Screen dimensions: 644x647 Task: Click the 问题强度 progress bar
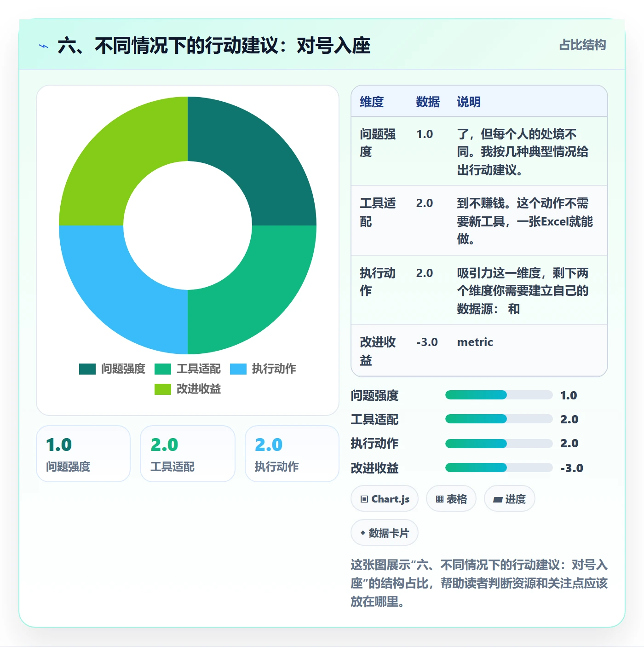499,395
